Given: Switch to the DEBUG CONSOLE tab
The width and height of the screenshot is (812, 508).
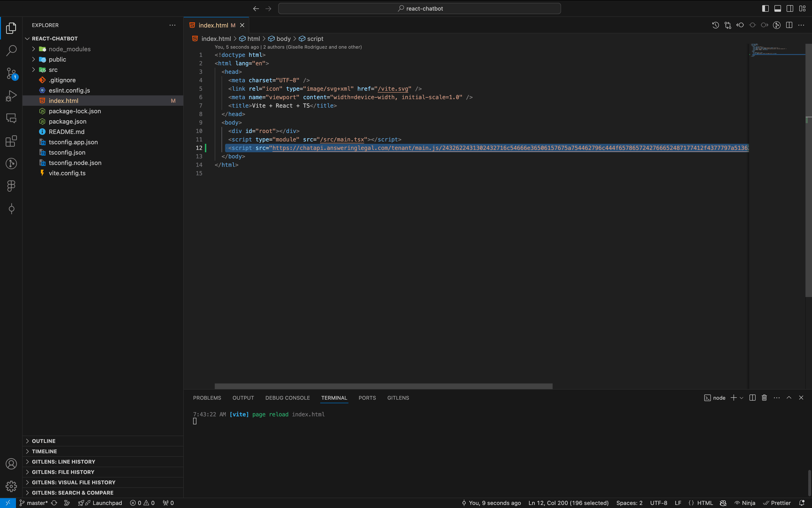Looking at the screenshot, I should pyautogui.click(x=288, y=398).
